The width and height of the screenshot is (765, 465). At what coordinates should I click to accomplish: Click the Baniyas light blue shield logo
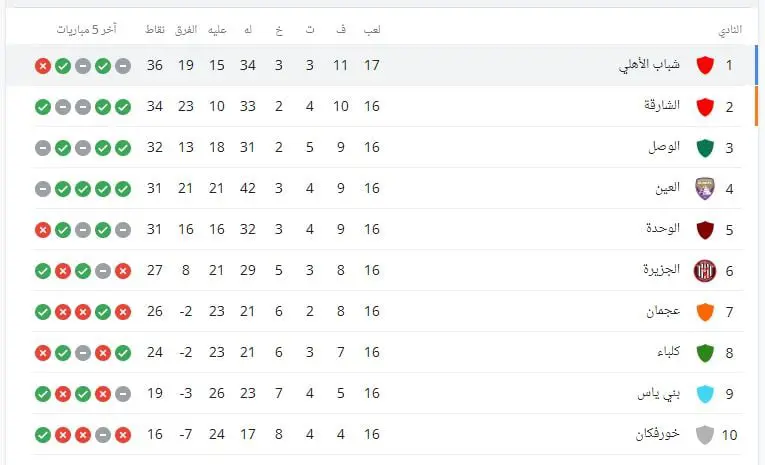(705, 394)
